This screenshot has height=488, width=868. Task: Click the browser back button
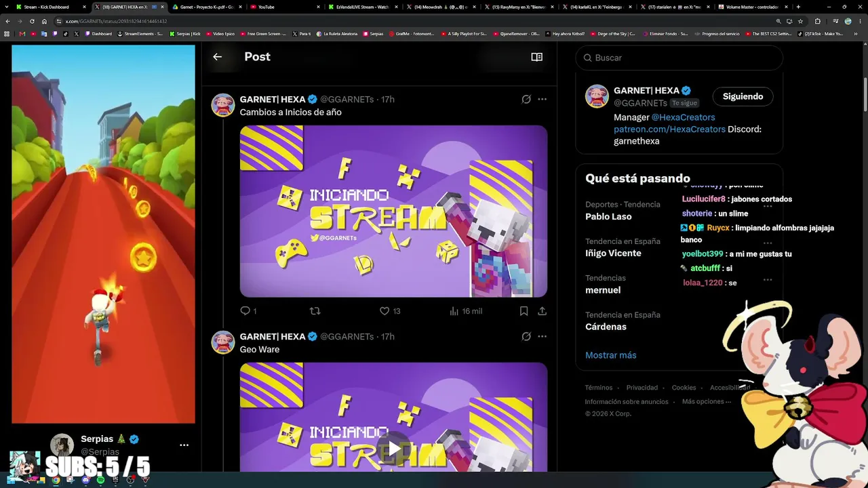point(7,21)
